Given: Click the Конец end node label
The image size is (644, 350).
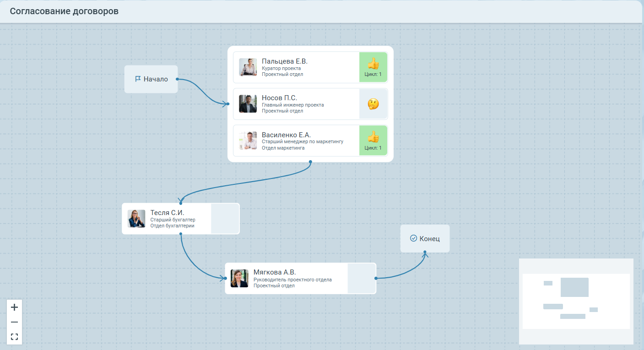Looking at the screenshot, I should [x=429, y=238].
